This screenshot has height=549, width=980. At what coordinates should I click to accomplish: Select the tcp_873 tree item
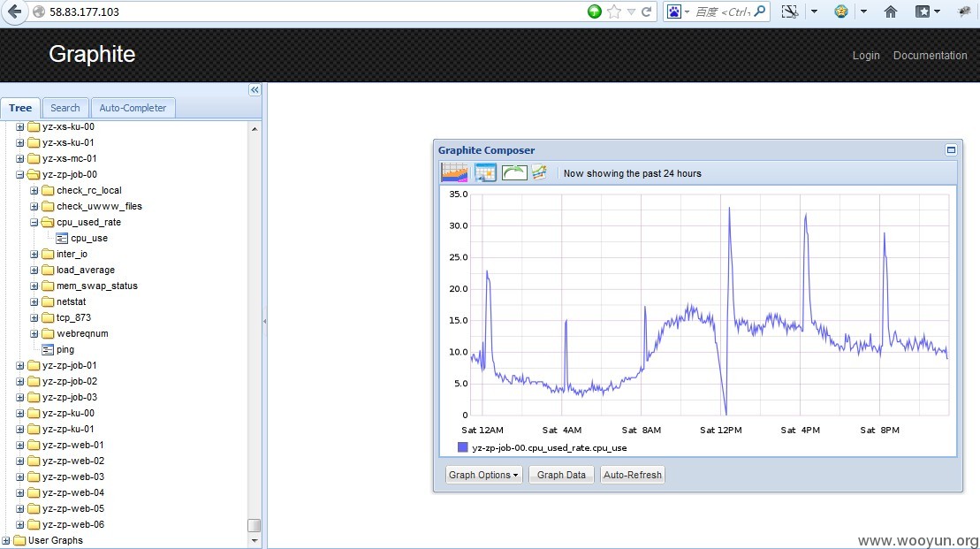pyautogui.click(x=73, y=317)
